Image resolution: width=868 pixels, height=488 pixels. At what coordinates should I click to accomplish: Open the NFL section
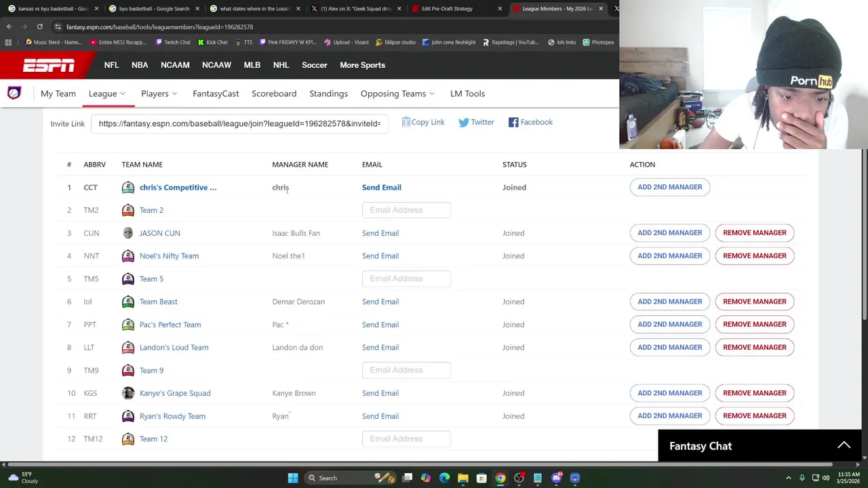111,65
